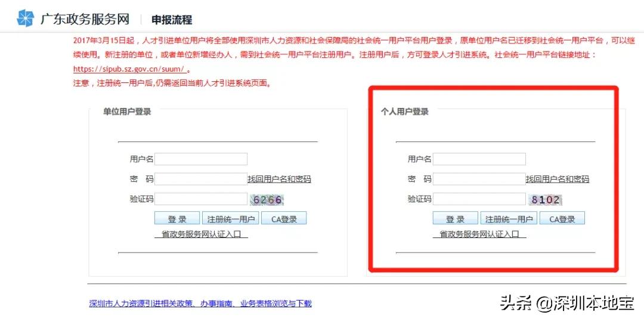This screenshot has width=644, height=321.
Task: Click the 广东政务服务网 pinwheel logo icon
Action: pos(25,18)
